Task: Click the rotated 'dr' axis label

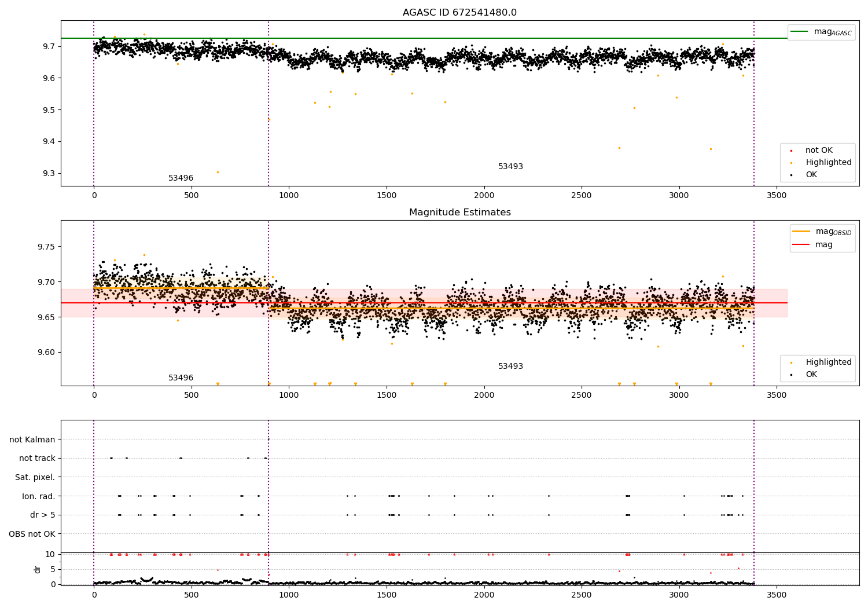Action: 38,569
